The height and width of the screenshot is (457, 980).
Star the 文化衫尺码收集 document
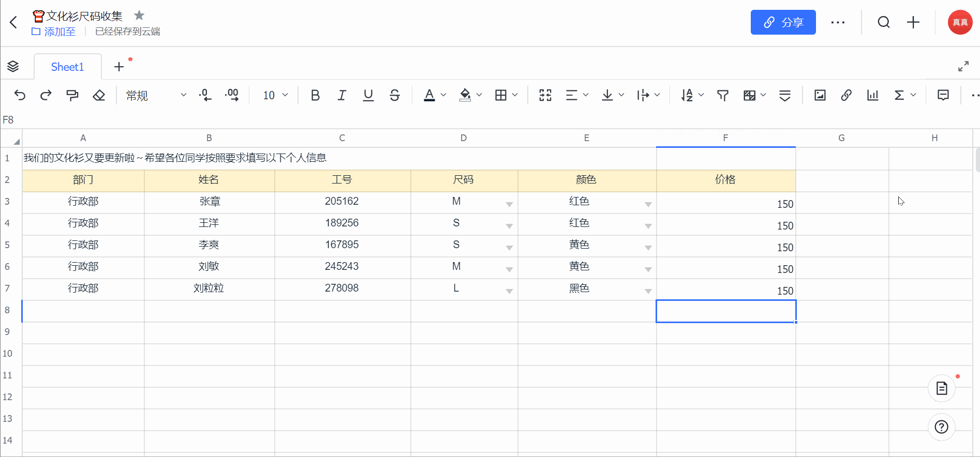[139, 16]
